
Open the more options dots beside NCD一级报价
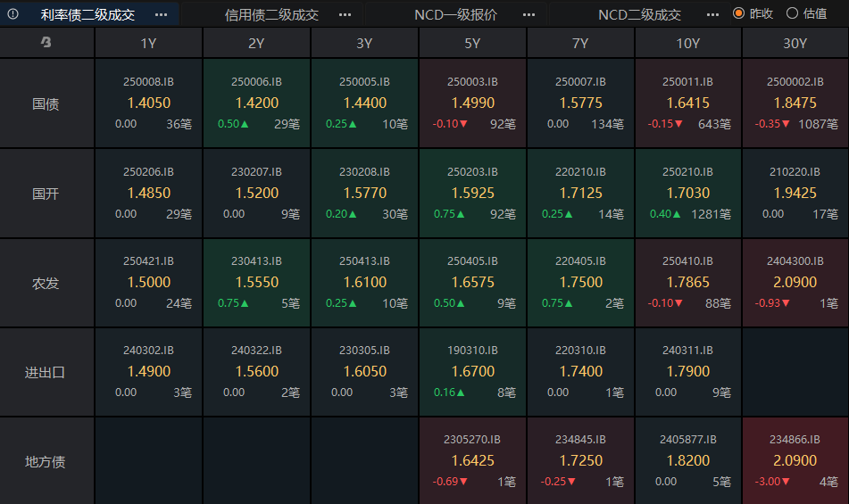tap(529, 14)
